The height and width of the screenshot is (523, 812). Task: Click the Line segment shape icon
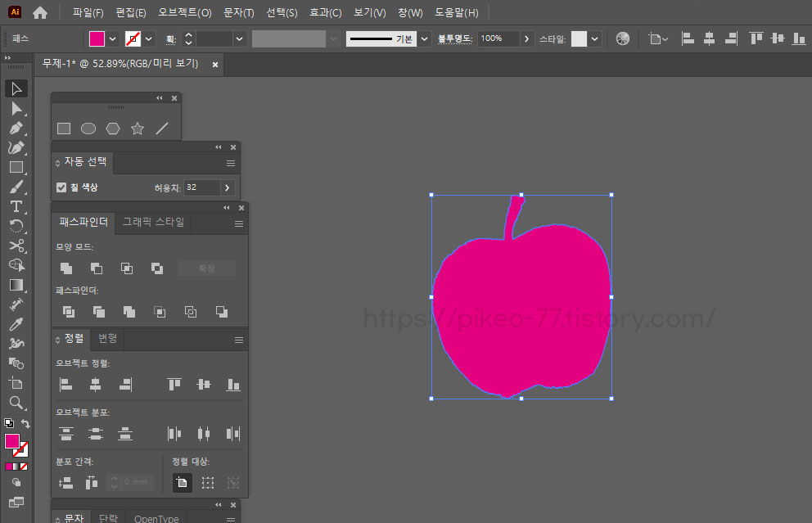point(162,128)
